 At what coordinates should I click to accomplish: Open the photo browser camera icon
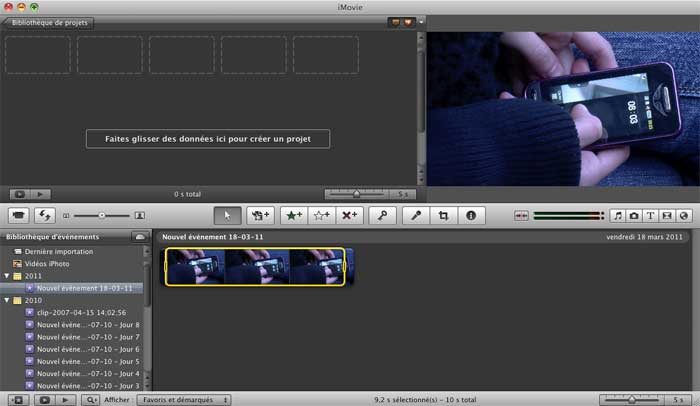[x=634, y=216]
